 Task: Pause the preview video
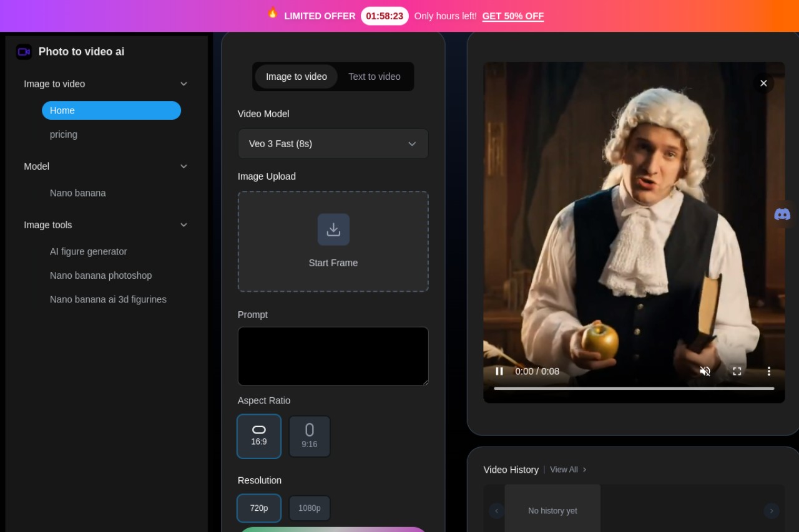click(499, 371)
